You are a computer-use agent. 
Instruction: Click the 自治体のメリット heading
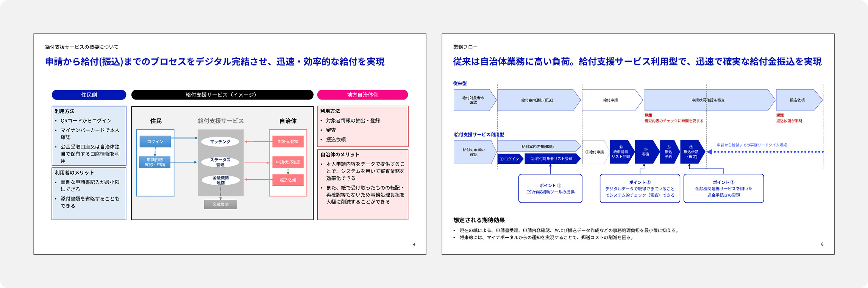point(340,154)
